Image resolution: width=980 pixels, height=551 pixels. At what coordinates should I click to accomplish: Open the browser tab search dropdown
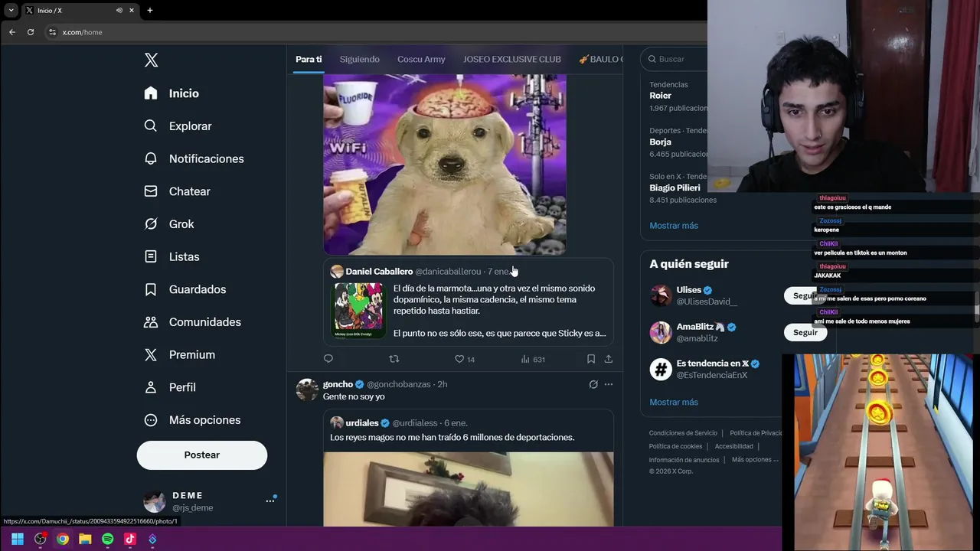point(11,11)
